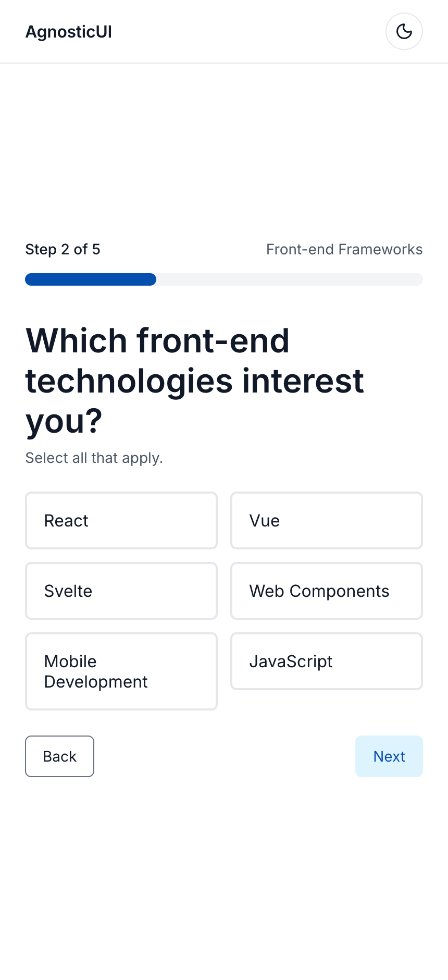Select the React technology option

click(x=121, y=520)
